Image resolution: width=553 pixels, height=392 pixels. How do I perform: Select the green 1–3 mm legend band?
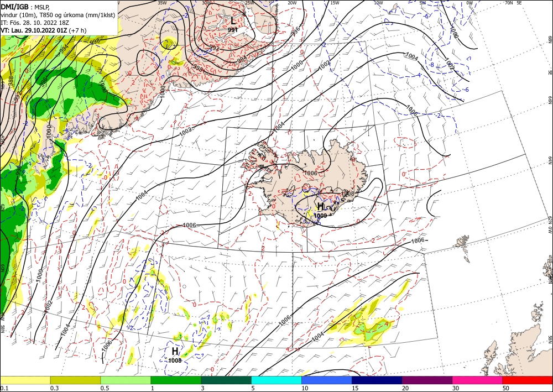coord(176,380)
